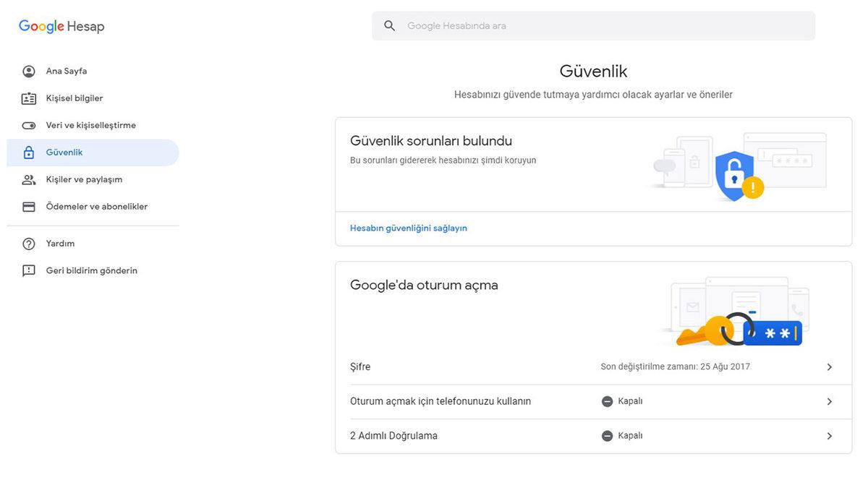Viewport: 868px width, 488px height.
Task: Click the Güvenlik lock icon in sidebar
Action: click(28, 152)
